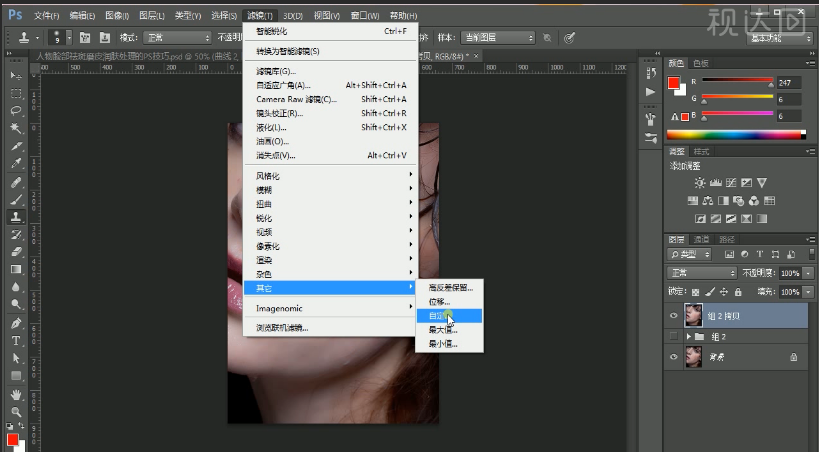Select the Brush tool
Image resolution: width=819 pixels, height=452 pixels.
coord(16,199)
